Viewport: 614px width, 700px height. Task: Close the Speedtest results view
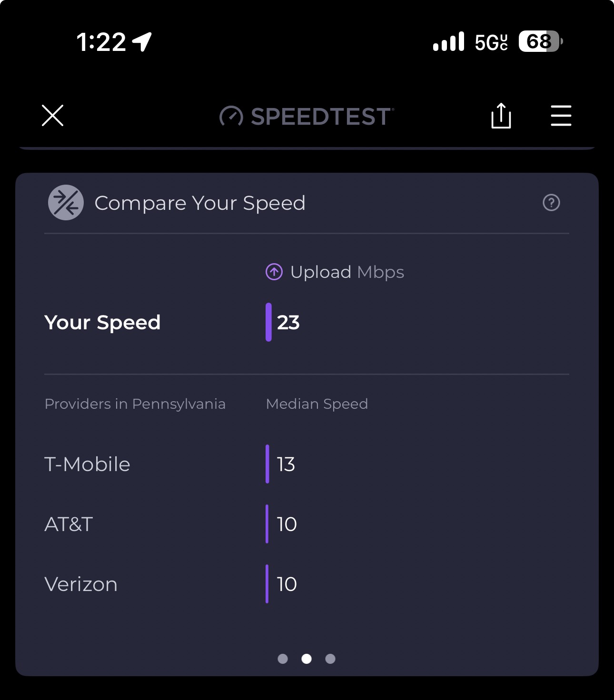click(52, 116)
